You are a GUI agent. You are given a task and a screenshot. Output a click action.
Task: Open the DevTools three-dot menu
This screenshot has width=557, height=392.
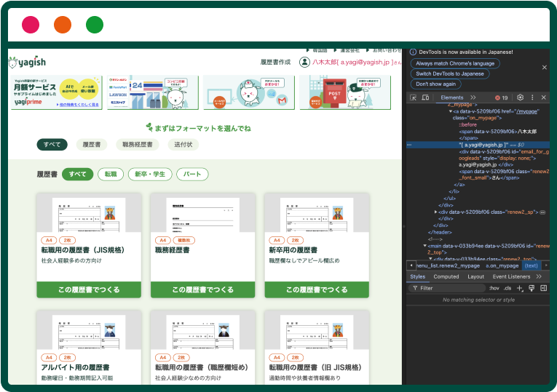pos(532,97)
